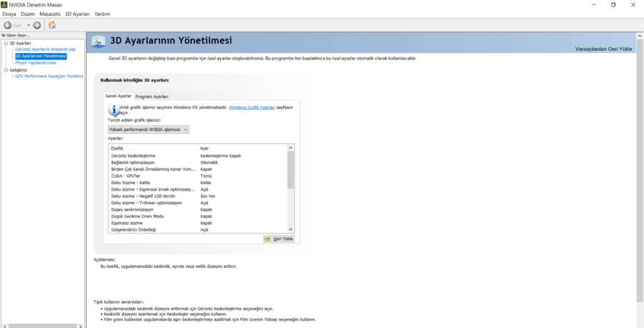Open the Windows Grafik Ayarları link
Viewport: 644px width, 328px height.
(x=252, y=107)
